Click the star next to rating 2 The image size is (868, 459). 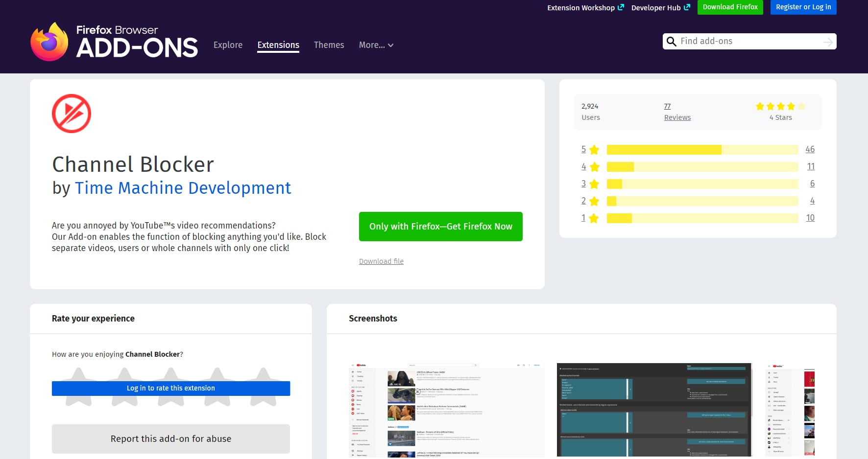tap(594, 201)
